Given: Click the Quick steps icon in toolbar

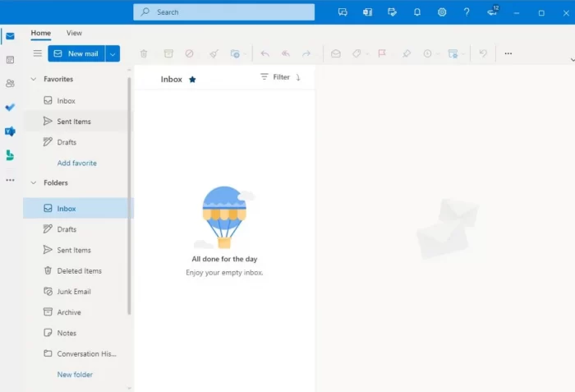Looking at the screenshot, I should pos(453,53).
